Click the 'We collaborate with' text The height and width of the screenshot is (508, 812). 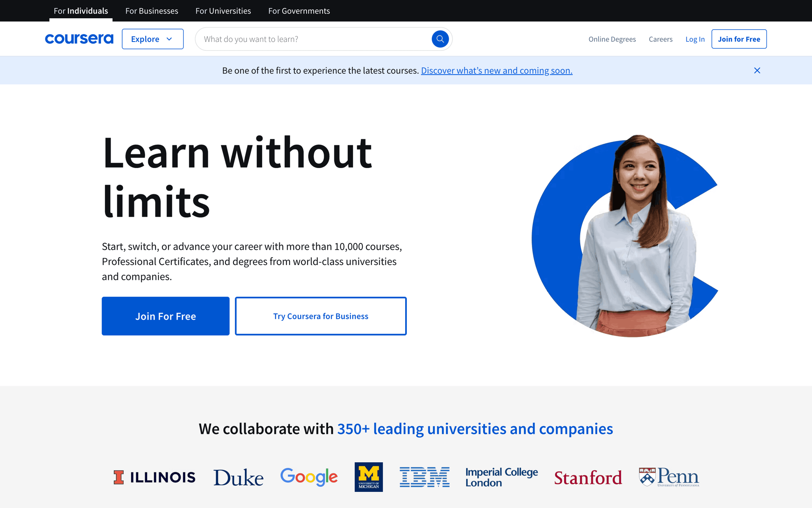click(266, 429)
